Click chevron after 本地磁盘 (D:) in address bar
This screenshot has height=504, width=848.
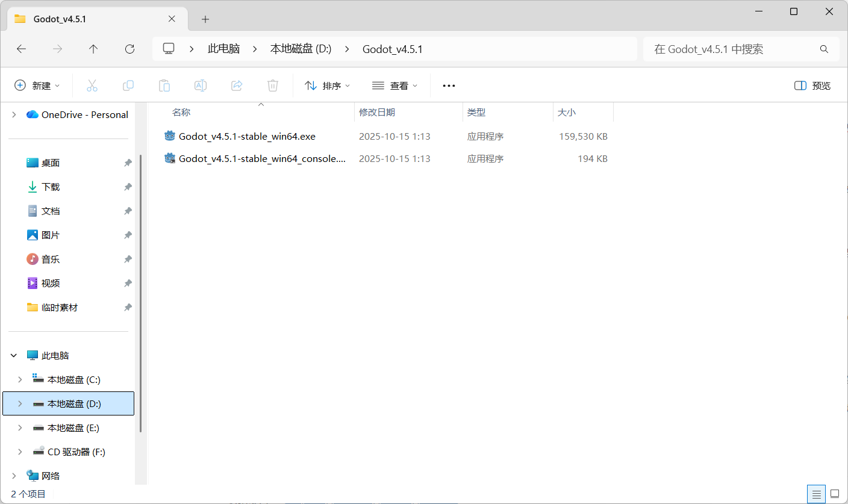[x=347, y=49]
